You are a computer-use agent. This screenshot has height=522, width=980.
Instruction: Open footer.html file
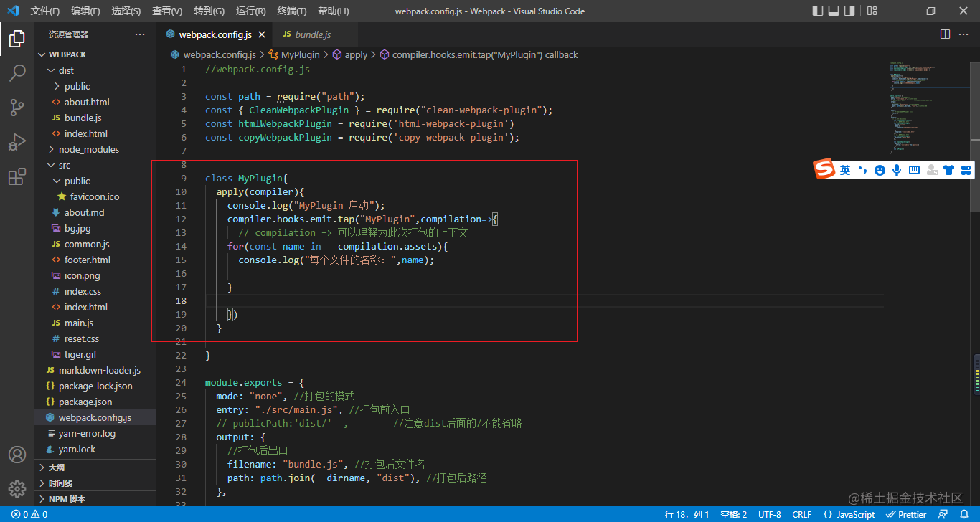pos(95,260)
